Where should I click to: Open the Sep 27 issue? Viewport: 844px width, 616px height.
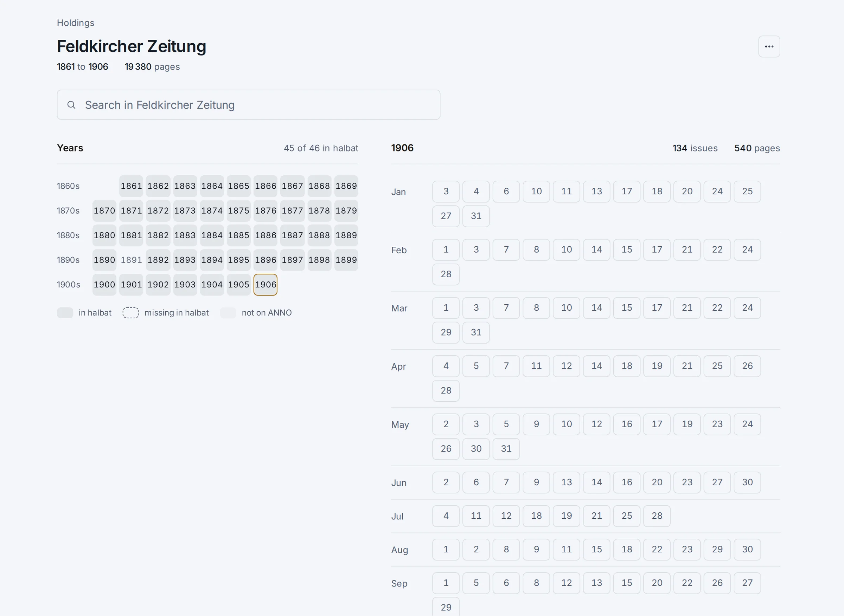click(x=747, y=583)
